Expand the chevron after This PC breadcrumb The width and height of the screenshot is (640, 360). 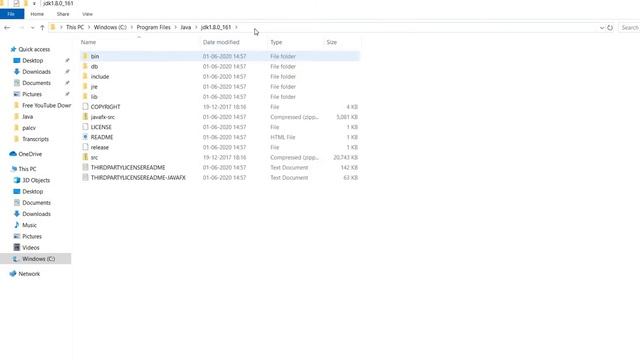89,27
